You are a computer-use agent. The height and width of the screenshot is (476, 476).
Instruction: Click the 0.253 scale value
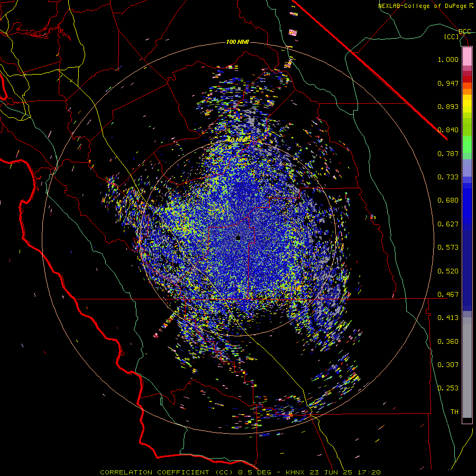click(448, 388)
